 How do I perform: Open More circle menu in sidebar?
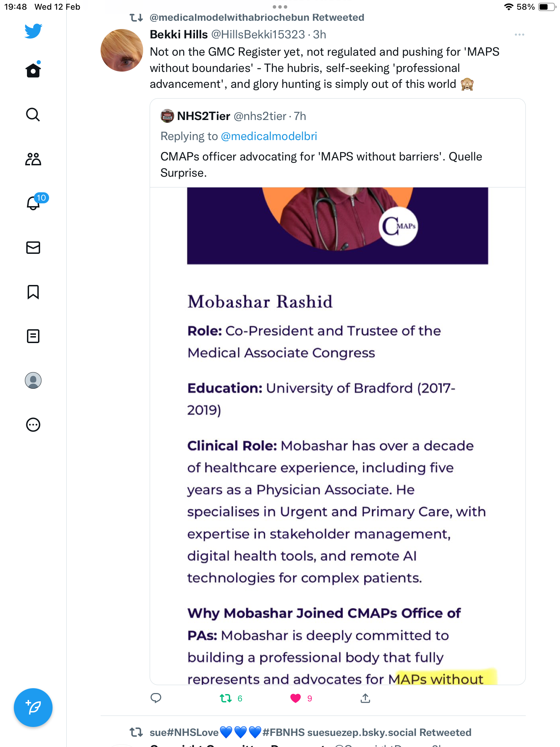click(33, 425)
